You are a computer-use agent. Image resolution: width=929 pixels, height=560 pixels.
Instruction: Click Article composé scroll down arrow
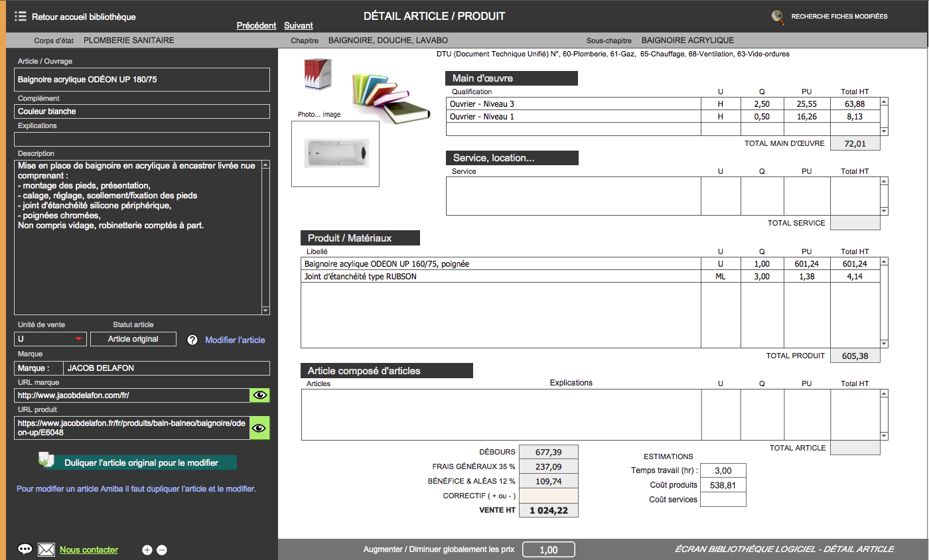884,436
